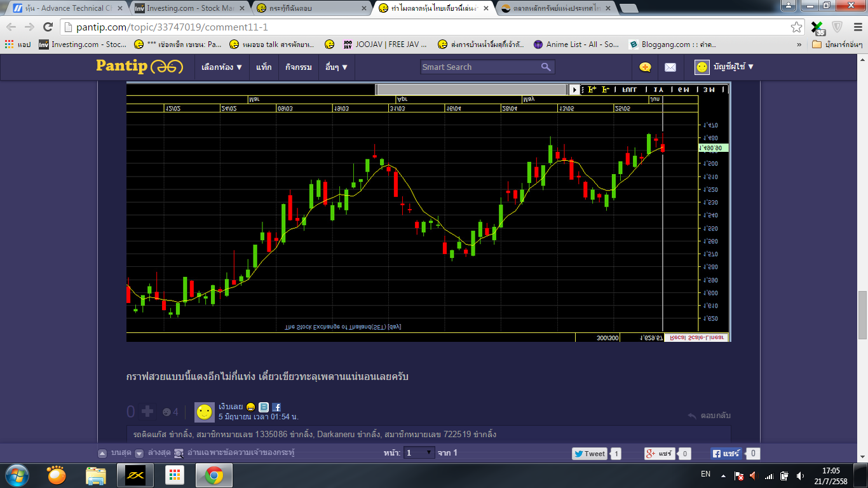Open the Windows Start menu
This screenshot has width=868, height=488.
[x=17, y=475]
